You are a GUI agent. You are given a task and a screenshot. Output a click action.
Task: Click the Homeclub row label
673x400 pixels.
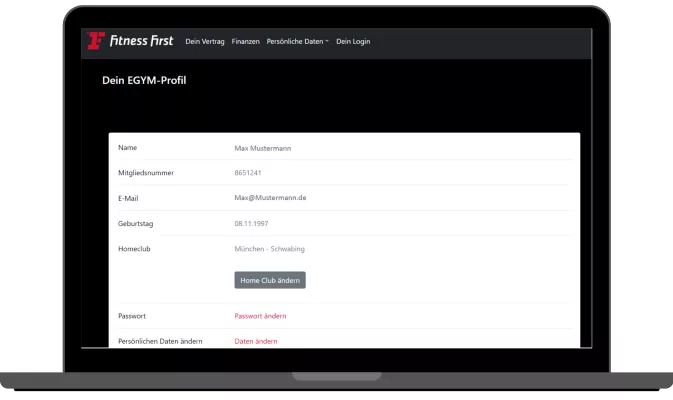[x=134, y=248]
